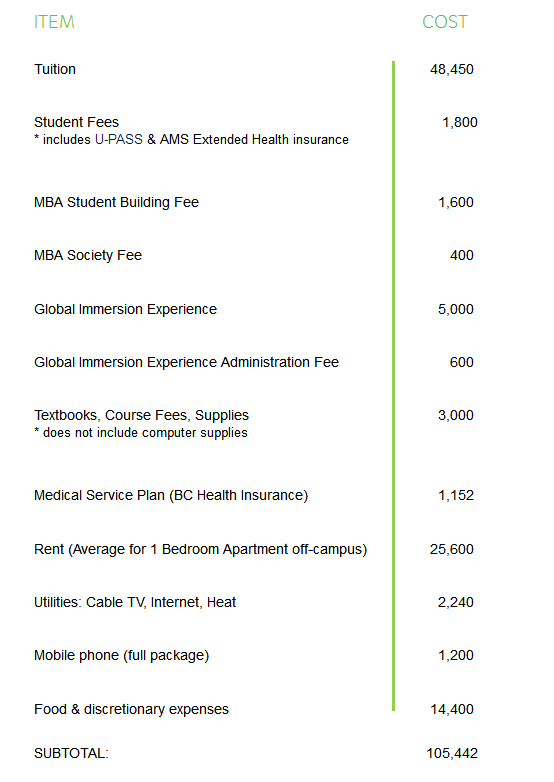
Task: Select the ITEM column header
Action: 54,22
